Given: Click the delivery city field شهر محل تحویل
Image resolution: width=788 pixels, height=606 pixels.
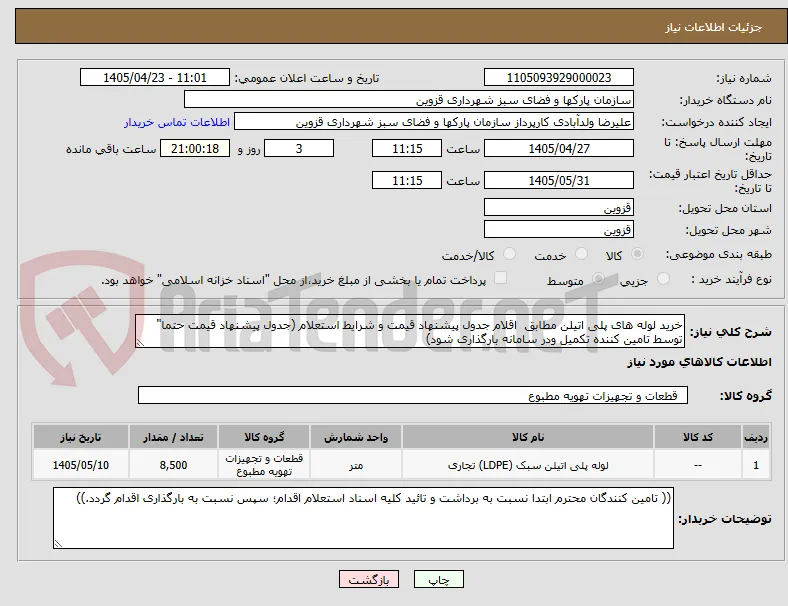Looking at the screenshot, I should (x=559, y=229).
